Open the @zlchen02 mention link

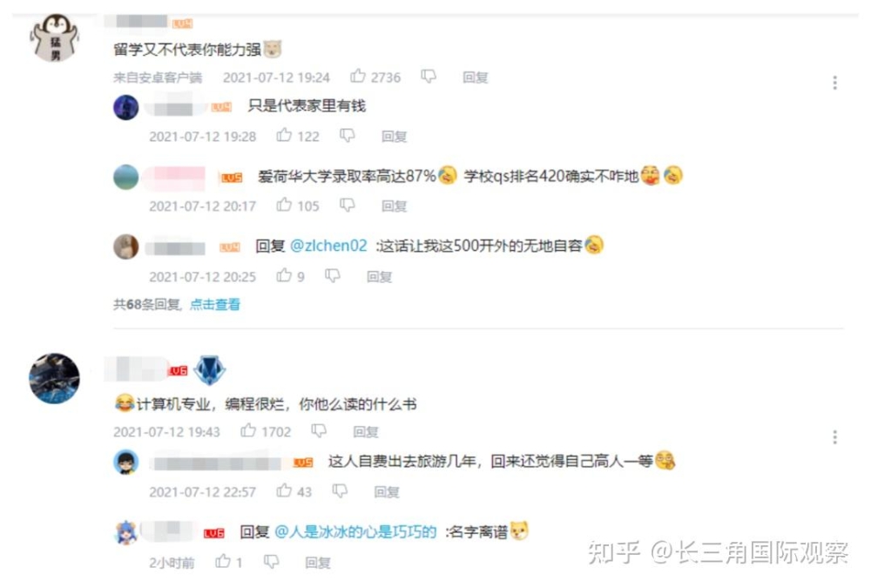[328, 246]
